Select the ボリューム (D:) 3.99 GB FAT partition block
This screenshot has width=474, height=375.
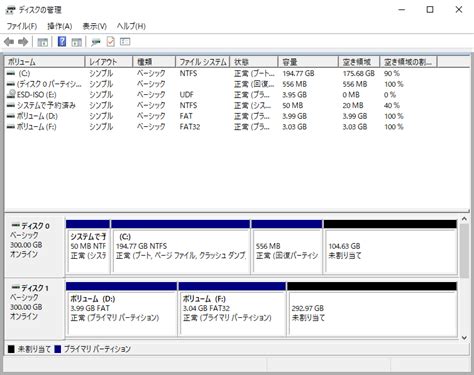point(121,309)
